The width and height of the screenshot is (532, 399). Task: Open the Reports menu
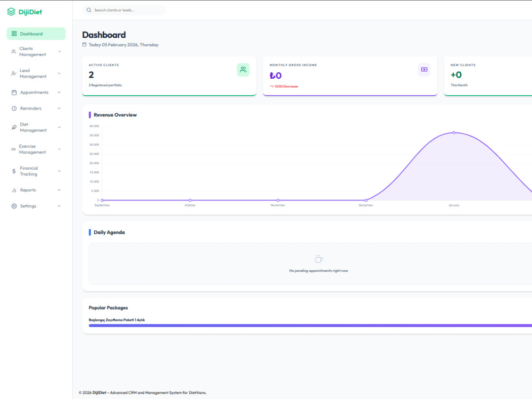point(36,190)
